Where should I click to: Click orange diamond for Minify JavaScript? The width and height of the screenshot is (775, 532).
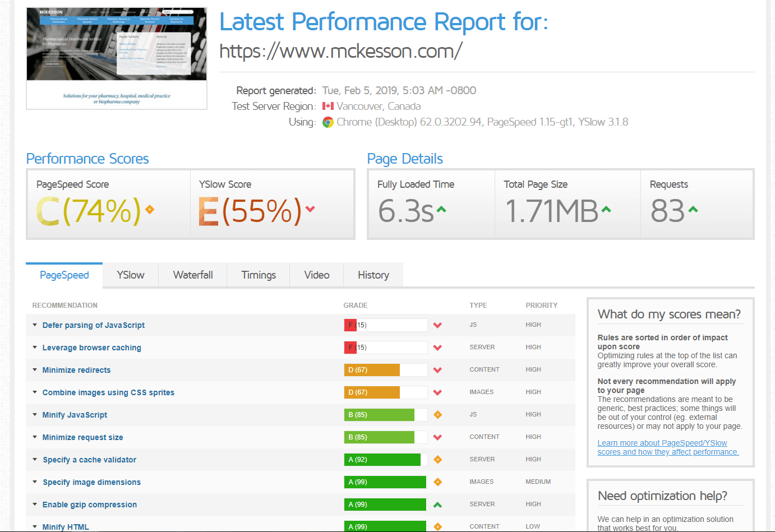tap(438, 415)
